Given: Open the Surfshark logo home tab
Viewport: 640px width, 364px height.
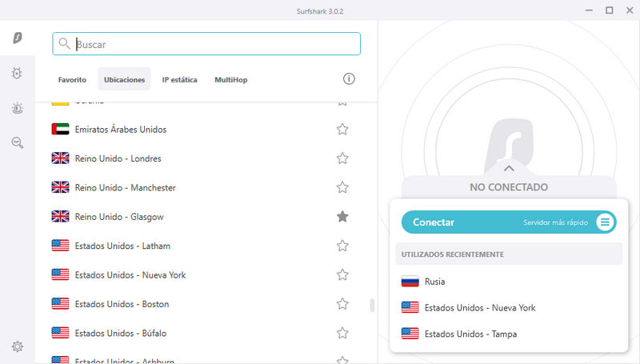Looking at the screenshot, I should 18,38.
